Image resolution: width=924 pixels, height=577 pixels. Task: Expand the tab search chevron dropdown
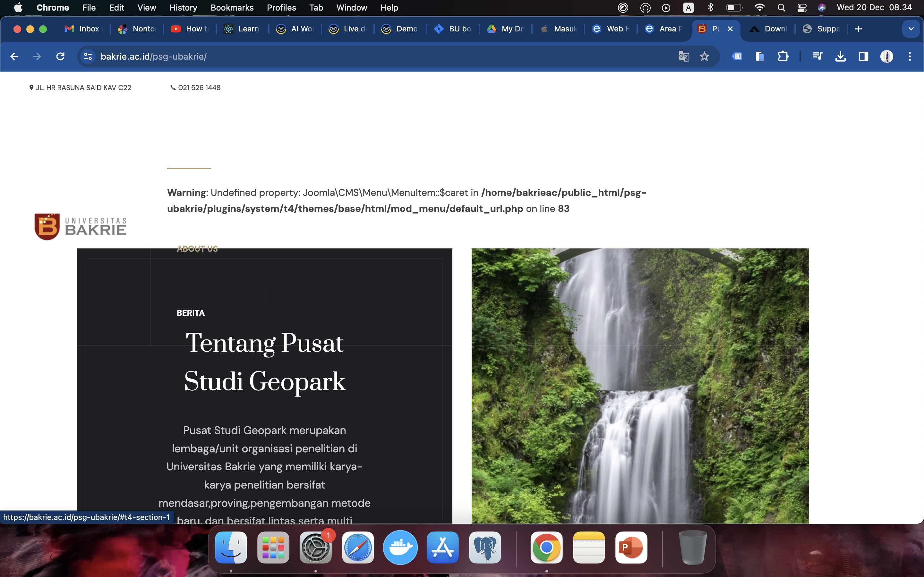click(x=911, y=29)
